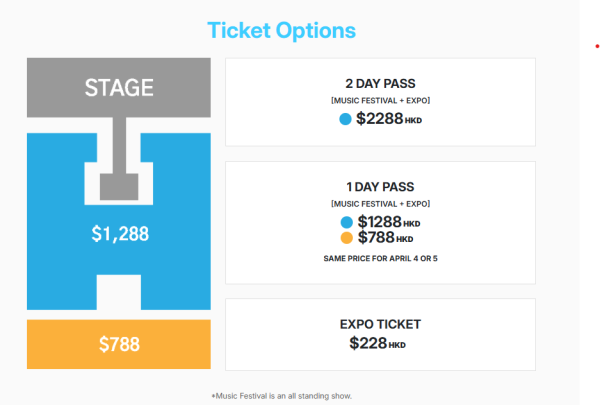This screenshot has height=405, width=600.
Task: Pick the EXPO TICKET option
Action: click(x=380, y=324)
